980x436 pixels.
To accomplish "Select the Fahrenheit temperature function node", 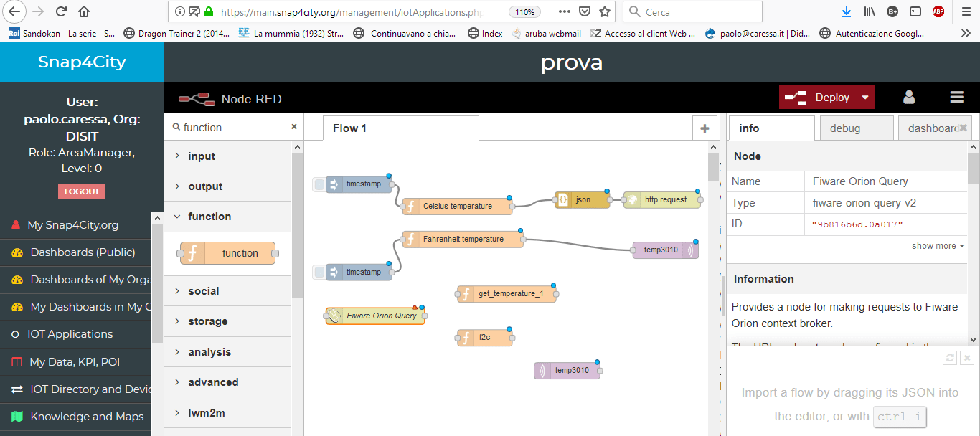I will click(x=463, y=239).
